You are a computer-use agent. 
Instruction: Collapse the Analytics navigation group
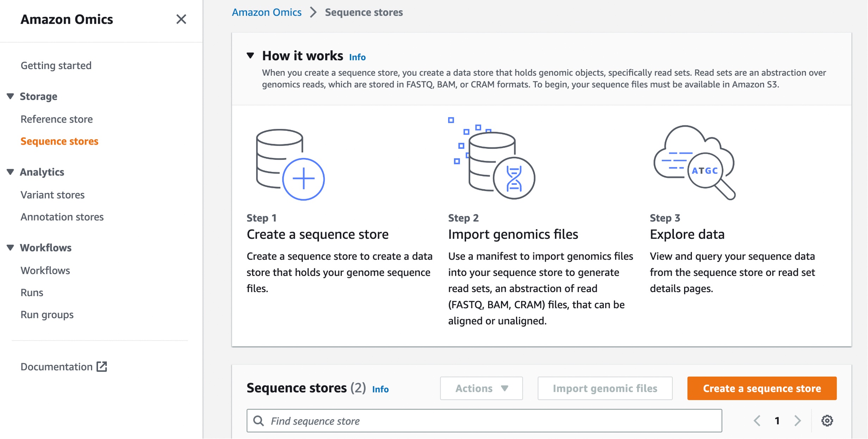point(11,172)
